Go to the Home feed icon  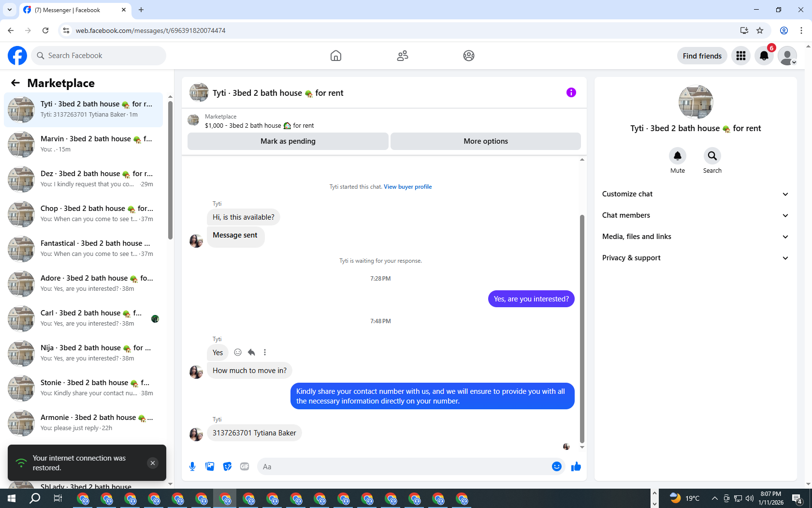[336, 56]
